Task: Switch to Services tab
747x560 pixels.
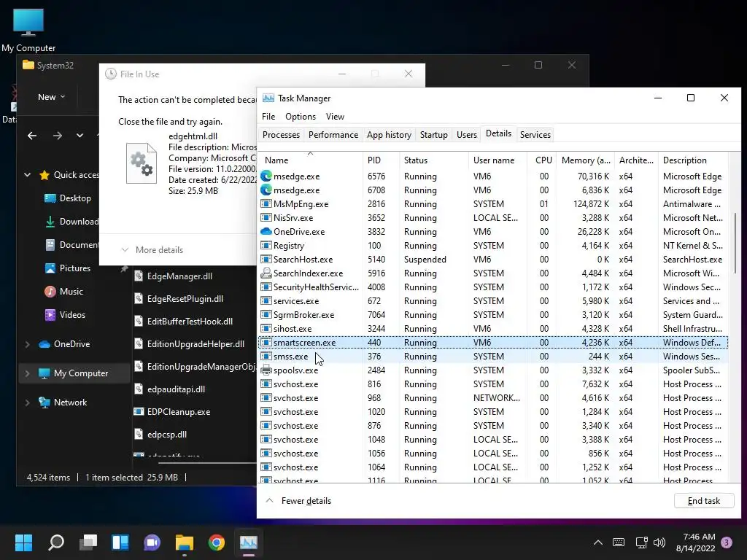Action: (x=535, y=135)
